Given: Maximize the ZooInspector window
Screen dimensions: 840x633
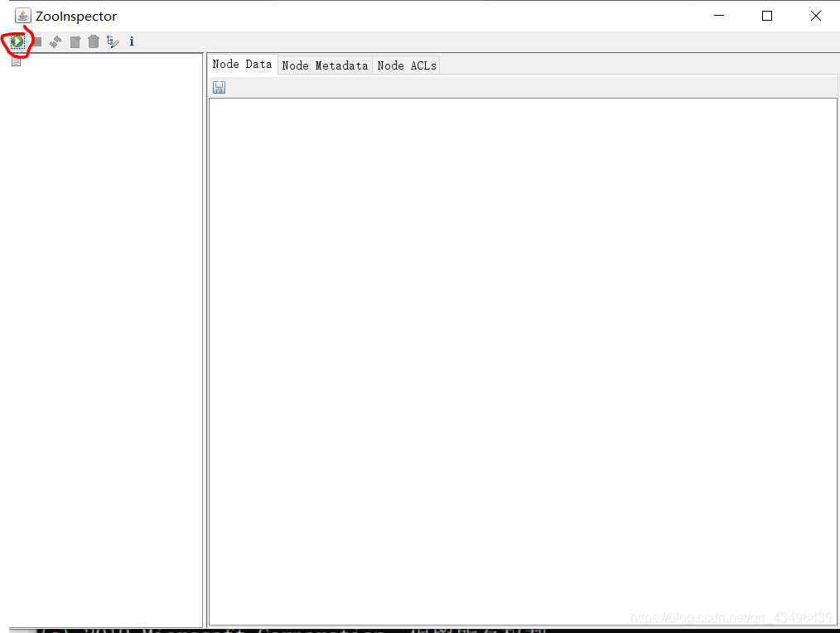Looking at the screenshot, I should pos(767,16).
